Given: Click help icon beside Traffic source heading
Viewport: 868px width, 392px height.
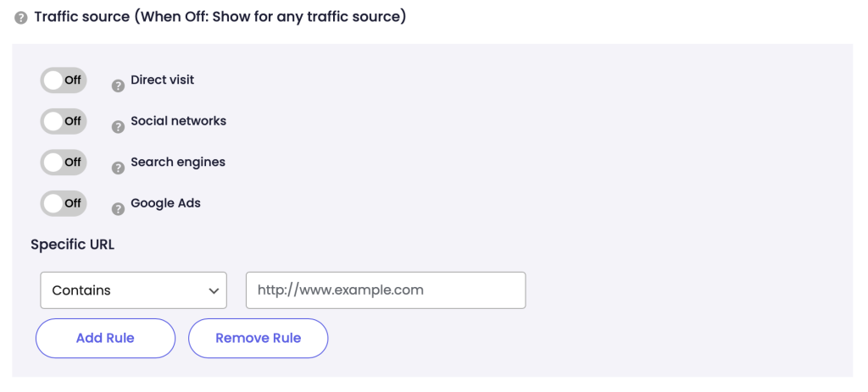Looking at the screenshot, I should 21,18.
